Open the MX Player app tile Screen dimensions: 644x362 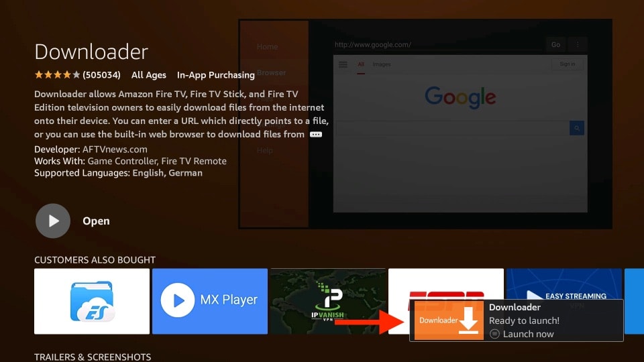(x=210, y=301)
